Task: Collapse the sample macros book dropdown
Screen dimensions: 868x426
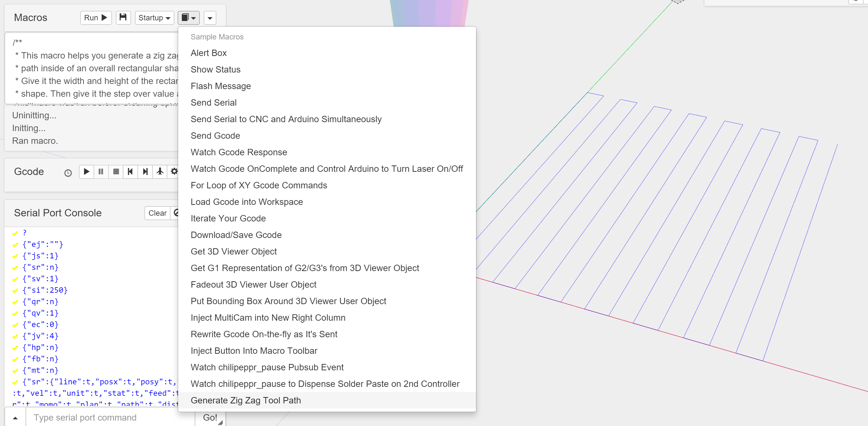Action: (x=188, y=17)
